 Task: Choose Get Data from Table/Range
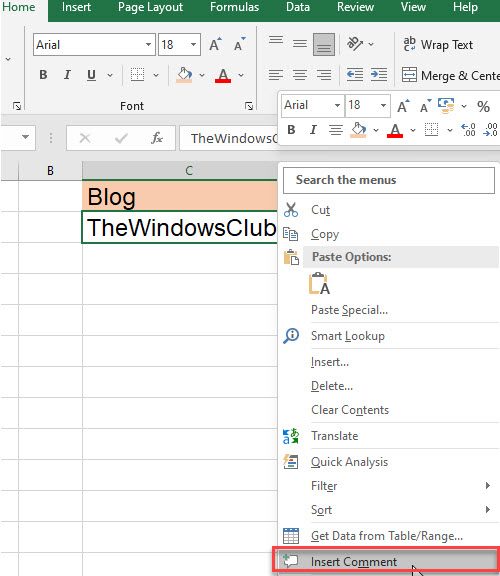click(x=389, y=536)
